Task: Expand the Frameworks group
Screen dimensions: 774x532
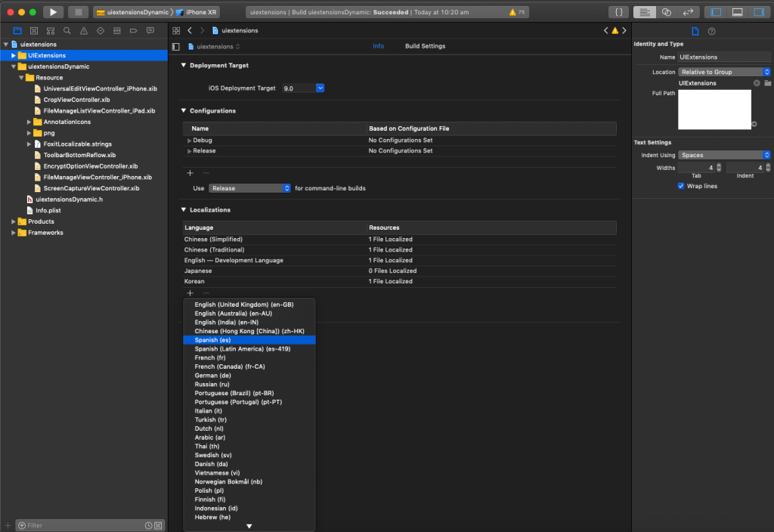Action: pos(14,233)
